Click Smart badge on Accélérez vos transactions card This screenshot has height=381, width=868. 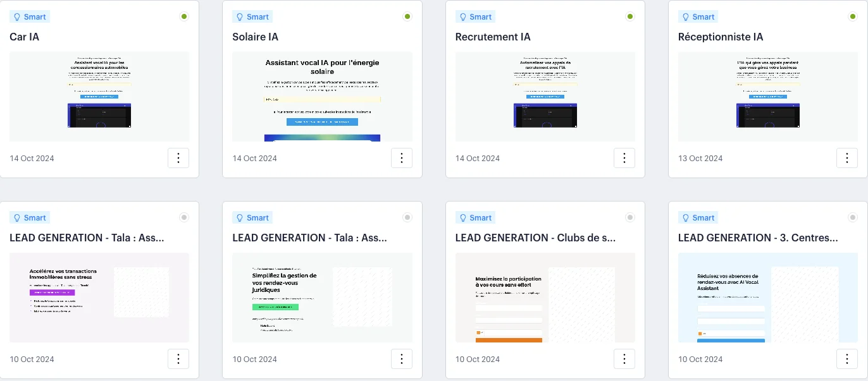pyautogui.click(x=30, y=218)
